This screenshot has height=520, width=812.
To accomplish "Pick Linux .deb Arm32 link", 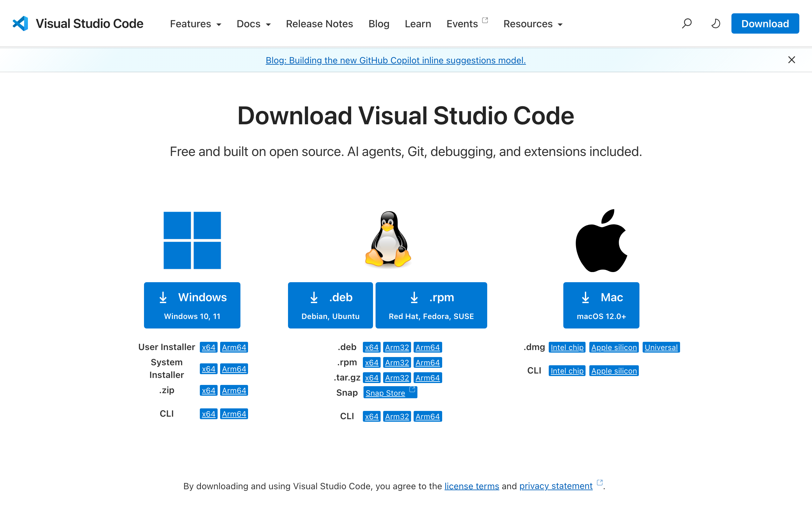I will pos(397,347).
